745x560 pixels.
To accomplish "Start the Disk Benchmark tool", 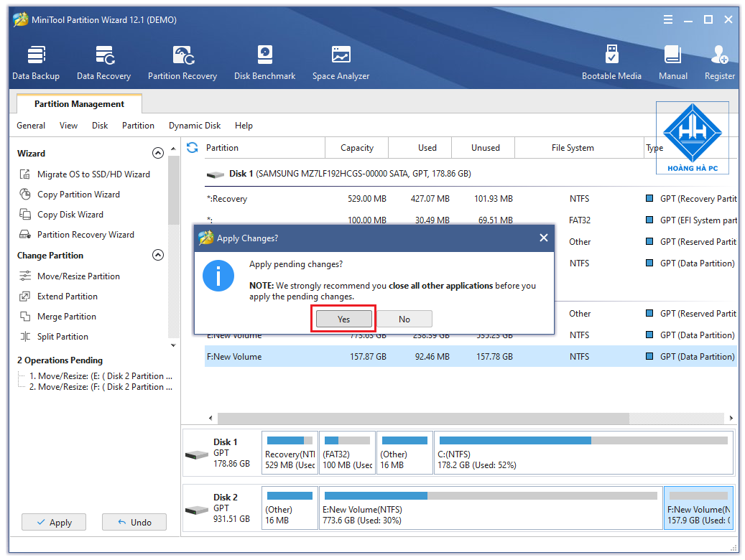I will coord(264,61).
